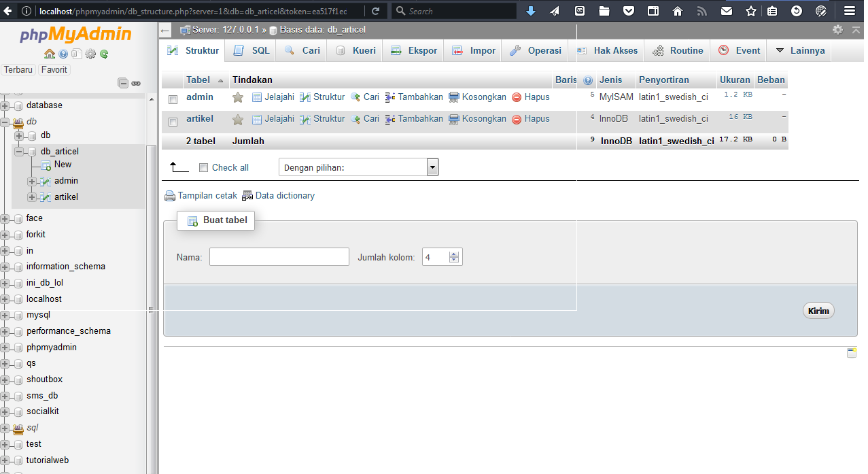868x474 pixels.
Task: Open the Dengan pilihan dropdown
Action: (432, 167)
